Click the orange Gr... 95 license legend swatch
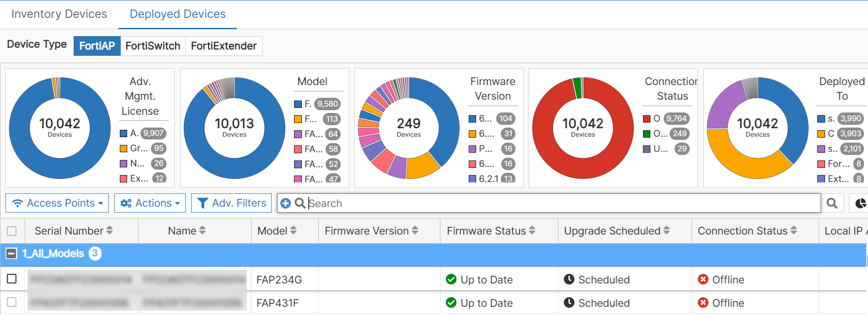The image size is (868, 315). tap(123, 149)
